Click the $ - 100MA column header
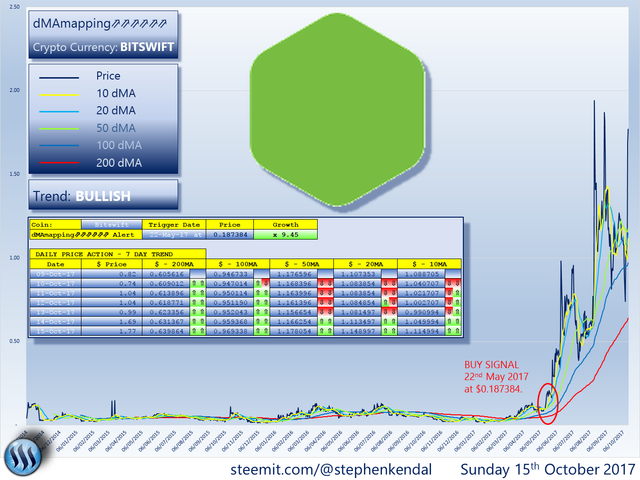Image resolution: width=640 pixels, height=480 pixels. tap(238, 264)
